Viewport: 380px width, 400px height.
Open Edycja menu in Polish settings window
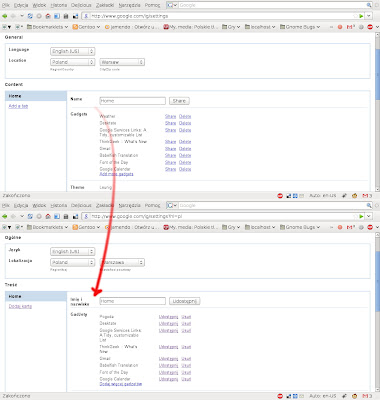[x=21, y=206]
